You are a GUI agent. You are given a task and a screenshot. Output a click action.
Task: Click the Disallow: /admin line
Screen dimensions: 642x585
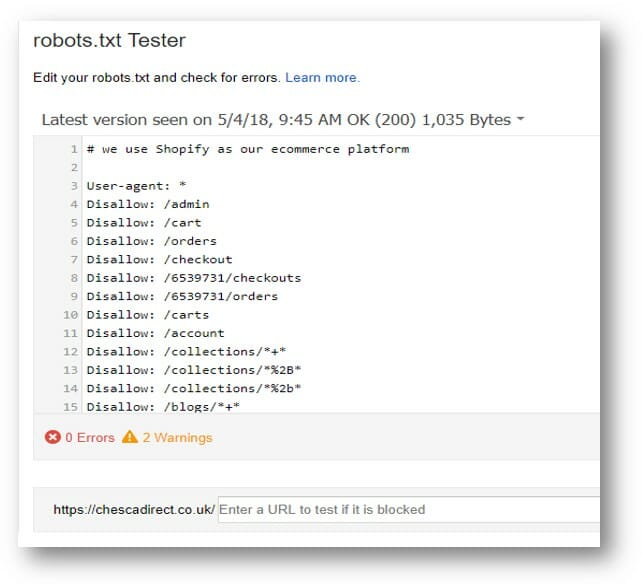[x=148, y=204]
